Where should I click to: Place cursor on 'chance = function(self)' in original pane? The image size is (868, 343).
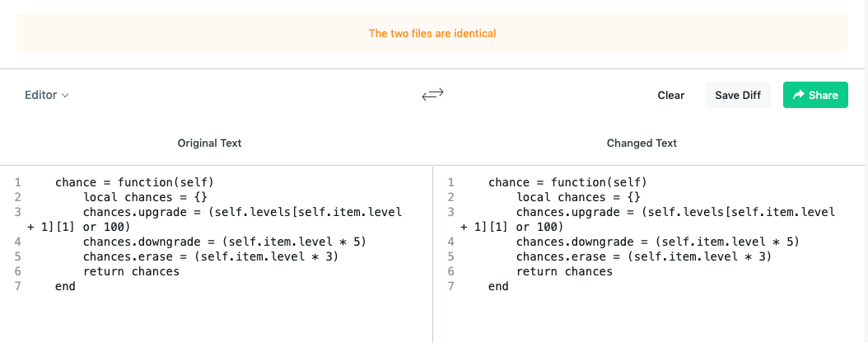[134, 182]
